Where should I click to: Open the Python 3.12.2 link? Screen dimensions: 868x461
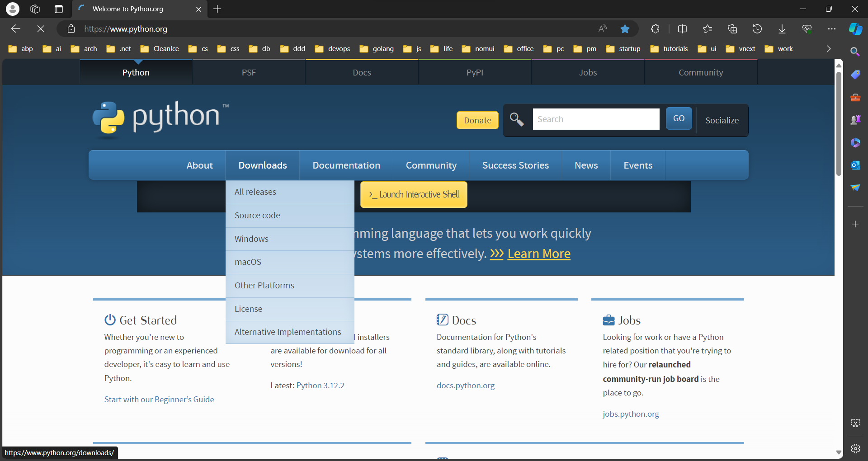pos(320,386)
